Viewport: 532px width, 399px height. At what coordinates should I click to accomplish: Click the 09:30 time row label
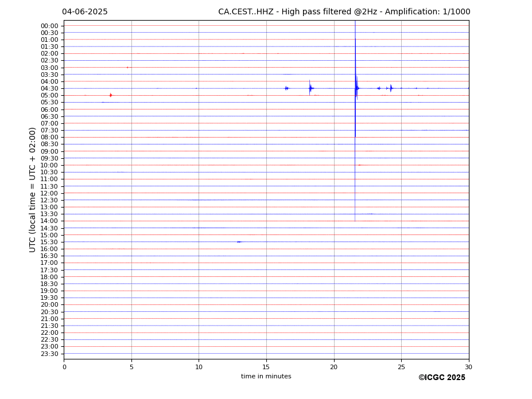[x=49, y=158]
